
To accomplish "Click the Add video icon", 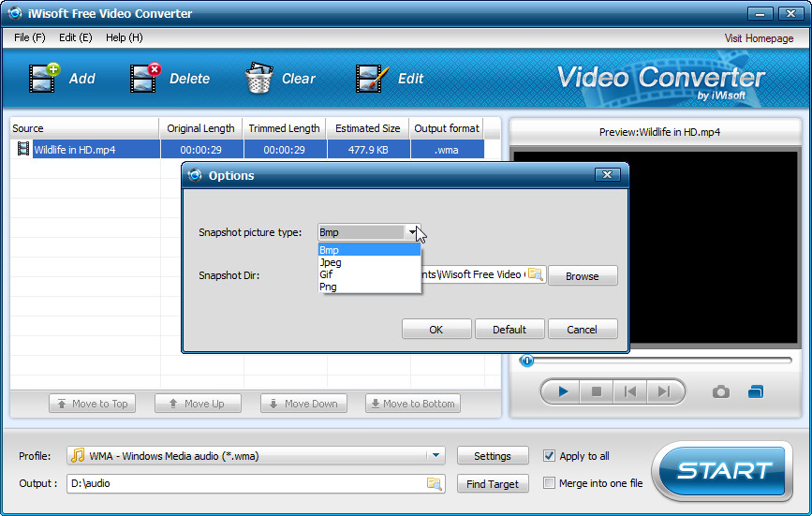I will pyautogui.click(x=45, y=78).
